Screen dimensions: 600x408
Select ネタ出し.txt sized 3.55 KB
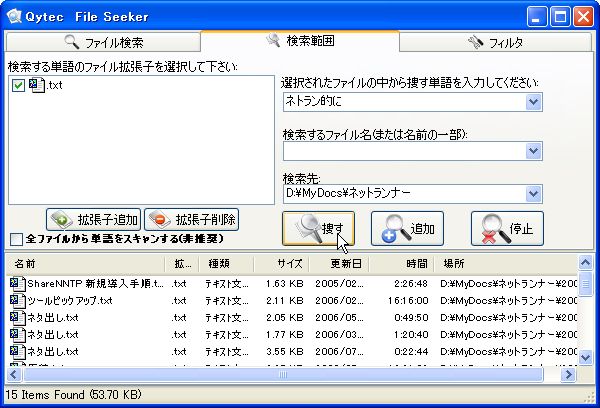click(292, 351)
